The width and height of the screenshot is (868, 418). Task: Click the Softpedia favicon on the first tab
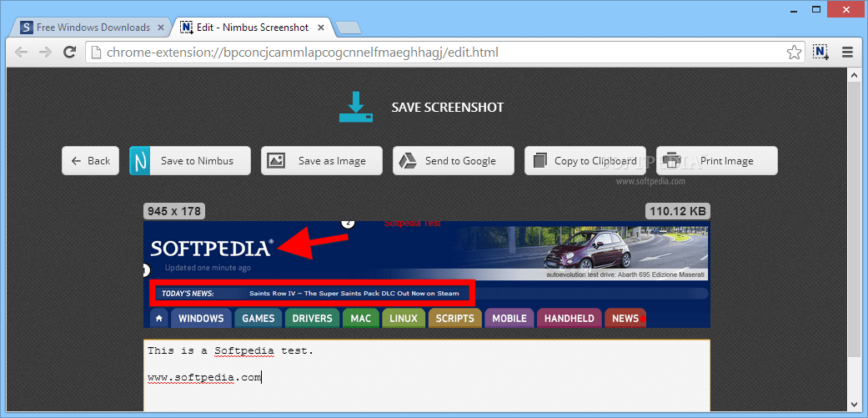point(26,28)
